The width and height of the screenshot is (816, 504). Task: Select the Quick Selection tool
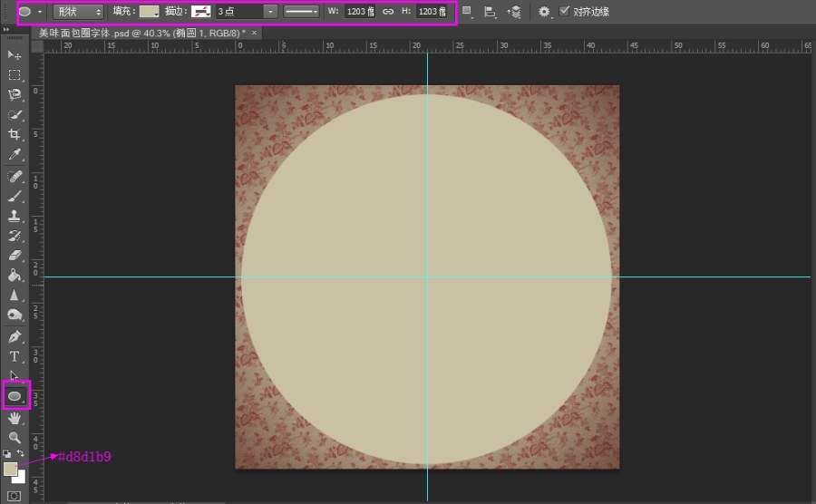[x=15, y=114]
